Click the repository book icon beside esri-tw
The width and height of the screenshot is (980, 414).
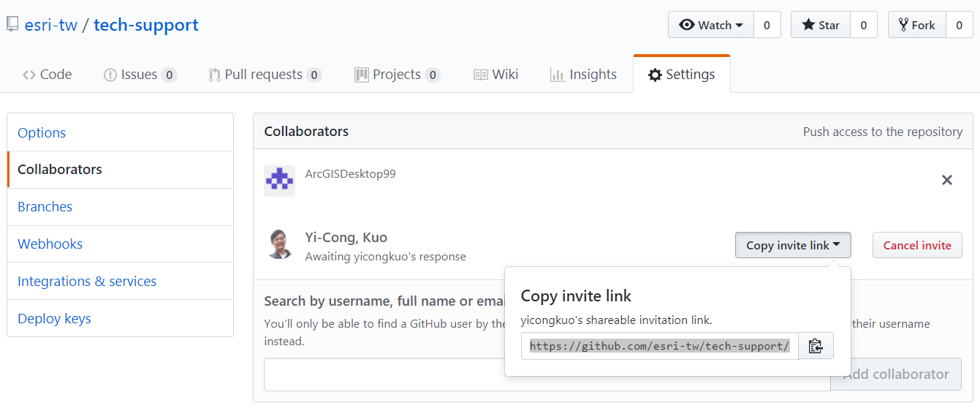click(12, 25)
